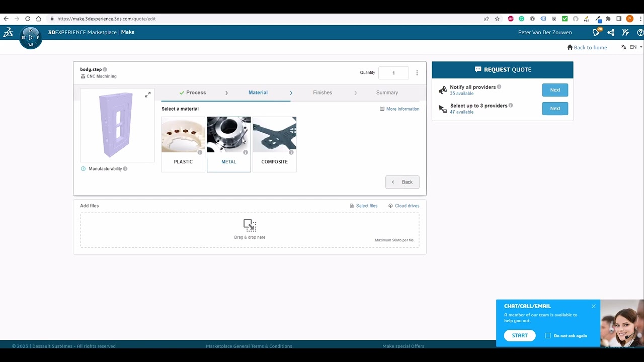The height and width of the screenshot is (362, 644).
Task: Open the share network icon in header
Action: tap(611, 32)
